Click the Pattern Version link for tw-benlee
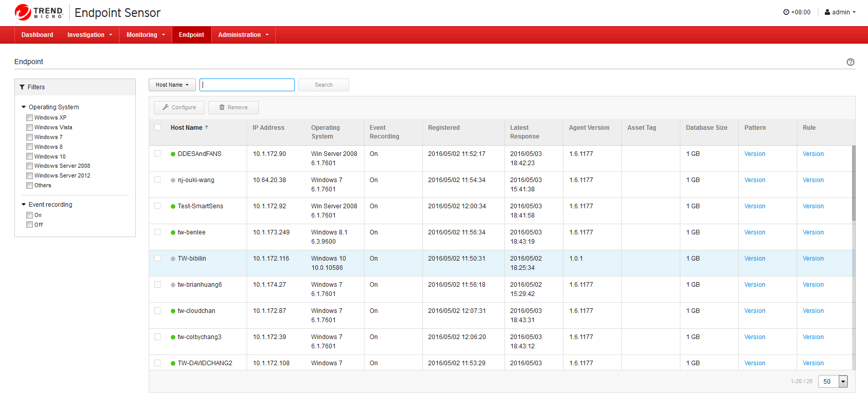The width and height of the screenshot is (868, 395). [x=754, y=232]
